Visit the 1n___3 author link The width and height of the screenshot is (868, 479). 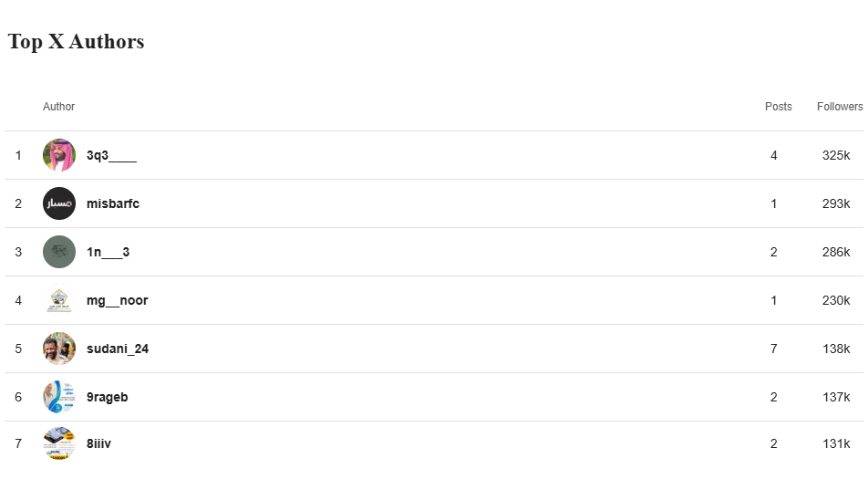tap(108, 253)
